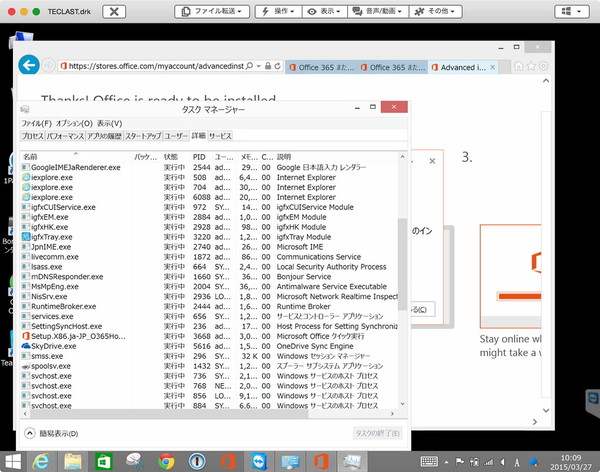600x472 pixels.
Task: Click the volume speaker tray icon
Action: (502, 462)
